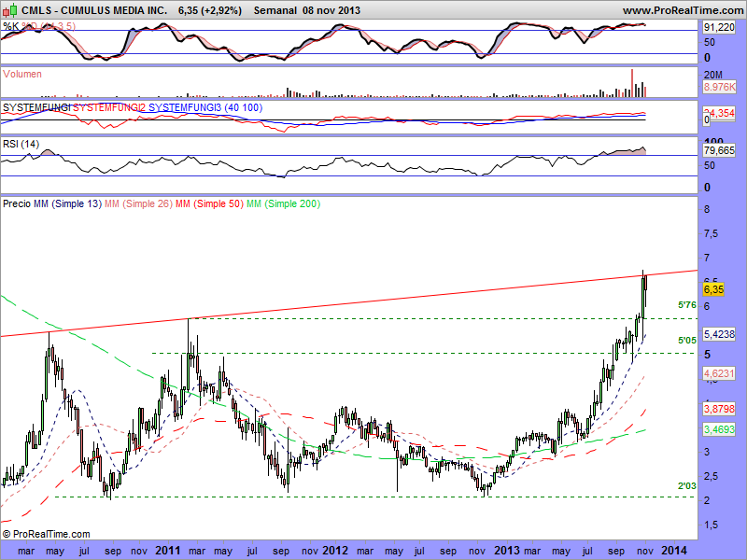This screenshot has width=747, height=560.
Task: Click the 8.976K volume value box
Action: (719, 87)
